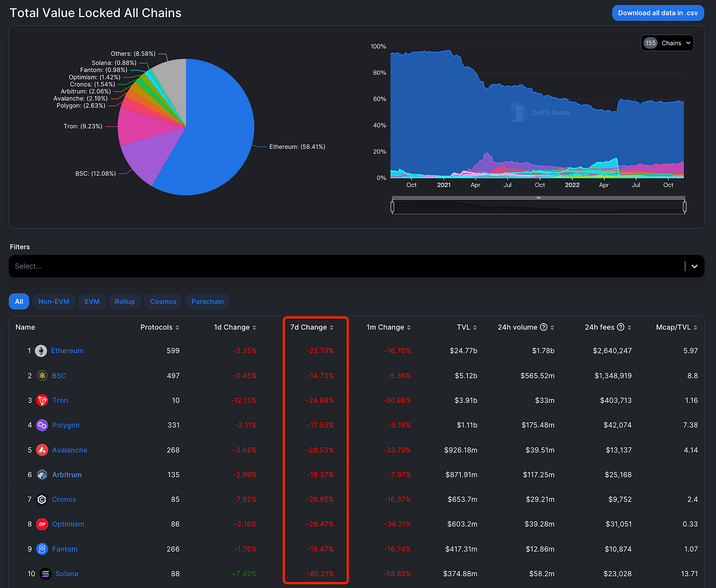Click the top grip of range slider
716x588 pixels.
pyautogui.click(x=538, y=198)
